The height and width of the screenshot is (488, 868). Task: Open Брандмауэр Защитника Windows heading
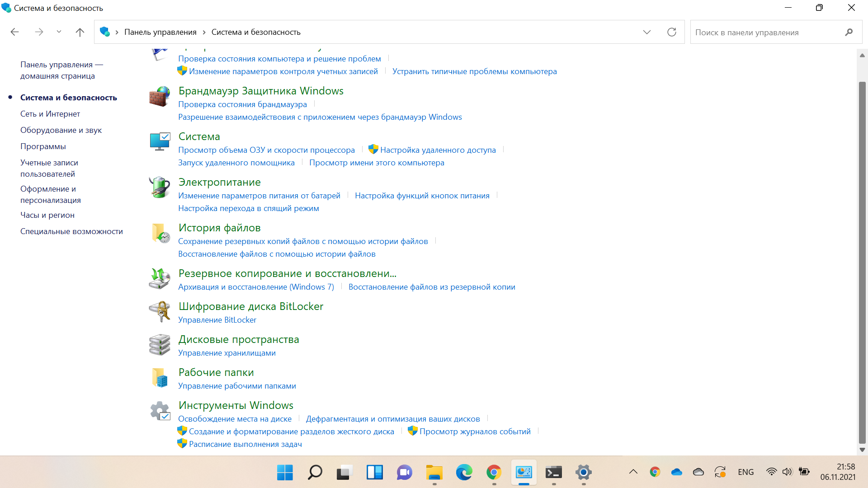[261, 91]
